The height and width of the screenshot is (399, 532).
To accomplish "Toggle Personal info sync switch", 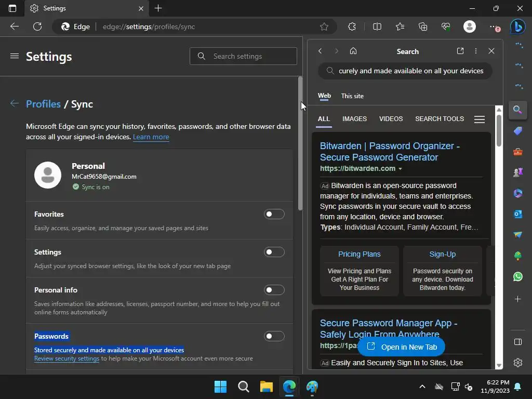I will pyautogui.click(x=274, y=290).
